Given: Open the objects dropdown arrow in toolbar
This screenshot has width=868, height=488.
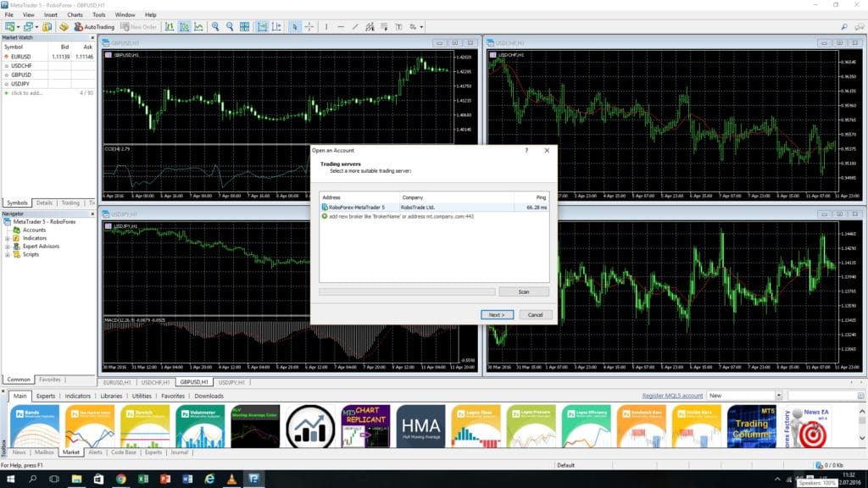Looking at the screenshot, I should pos(421,26).
